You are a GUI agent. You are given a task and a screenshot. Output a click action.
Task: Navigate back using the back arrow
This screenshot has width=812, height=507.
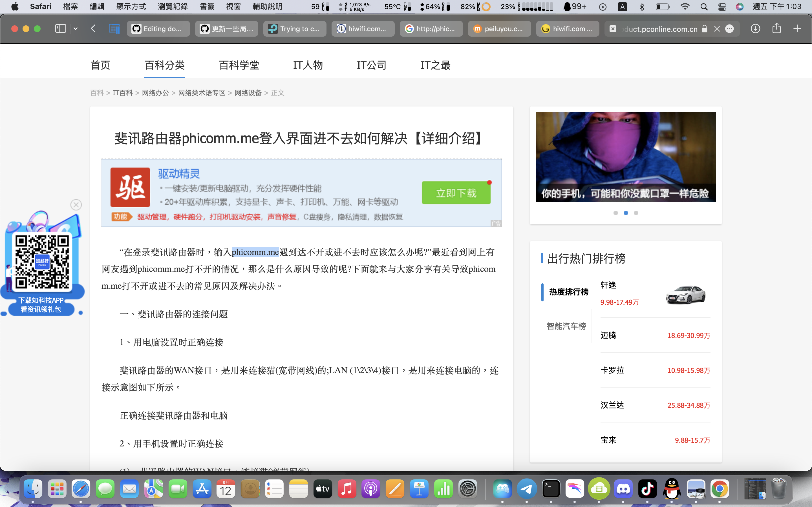click(94, 28)
